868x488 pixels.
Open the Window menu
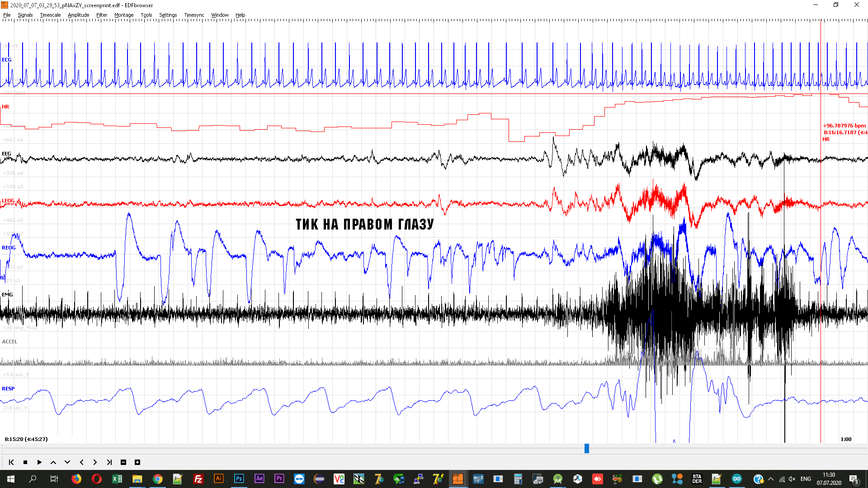click(220, 15)
